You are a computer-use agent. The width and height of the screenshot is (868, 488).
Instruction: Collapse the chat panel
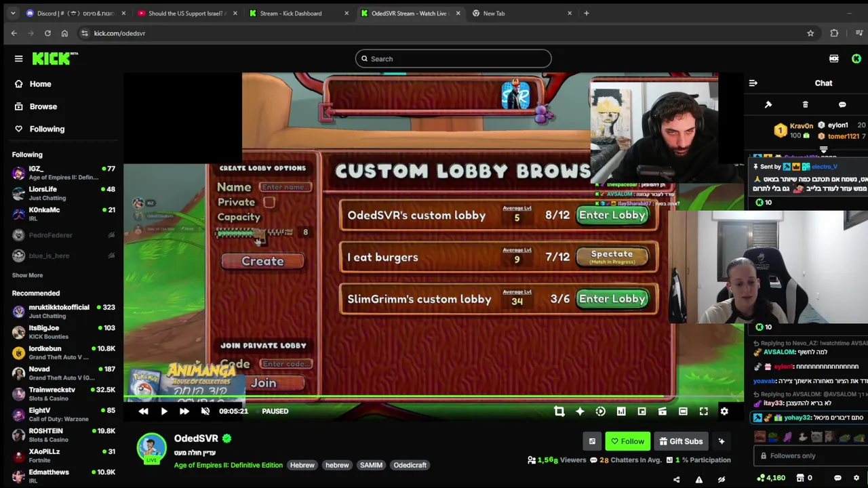(753, 83)
